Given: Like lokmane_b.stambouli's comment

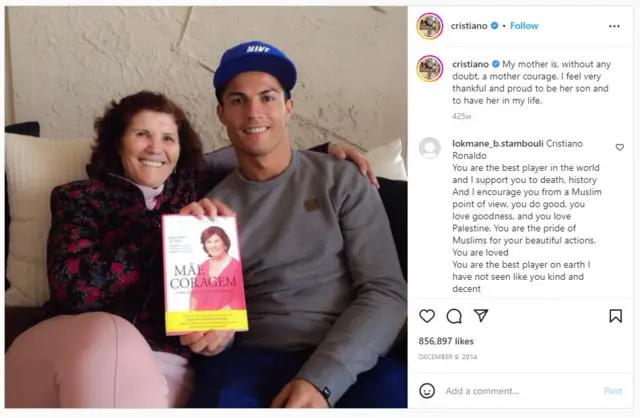Looking at the screenshot, I should click(x=620, y=147).
